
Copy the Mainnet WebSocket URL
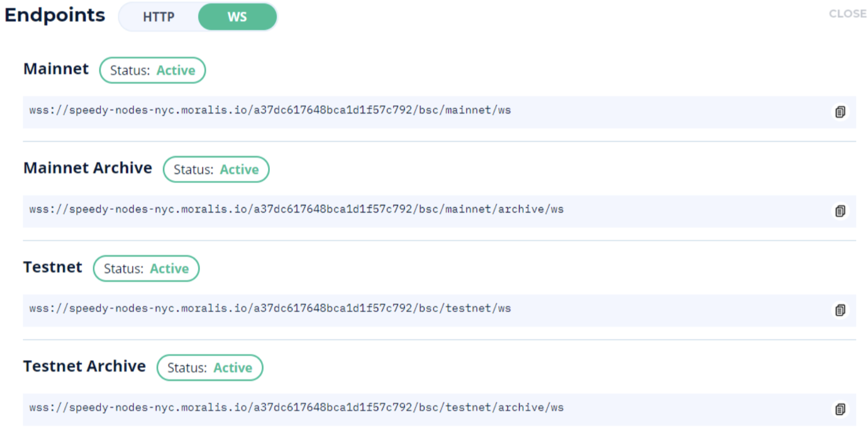coord(839,112)
